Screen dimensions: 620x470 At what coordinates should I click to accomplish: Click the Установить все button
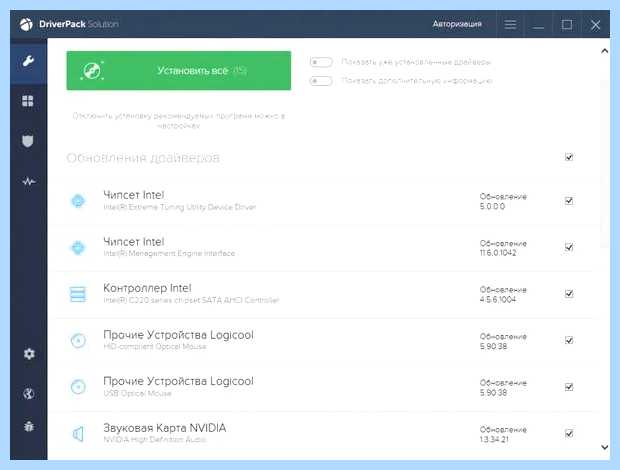pos(179,71)
